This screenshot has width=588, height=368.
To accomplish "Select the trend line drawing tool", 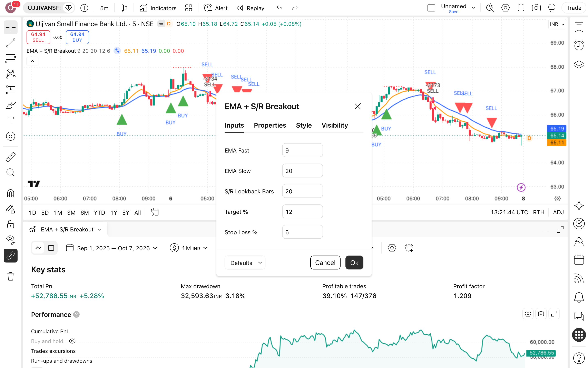I will 10,43.
